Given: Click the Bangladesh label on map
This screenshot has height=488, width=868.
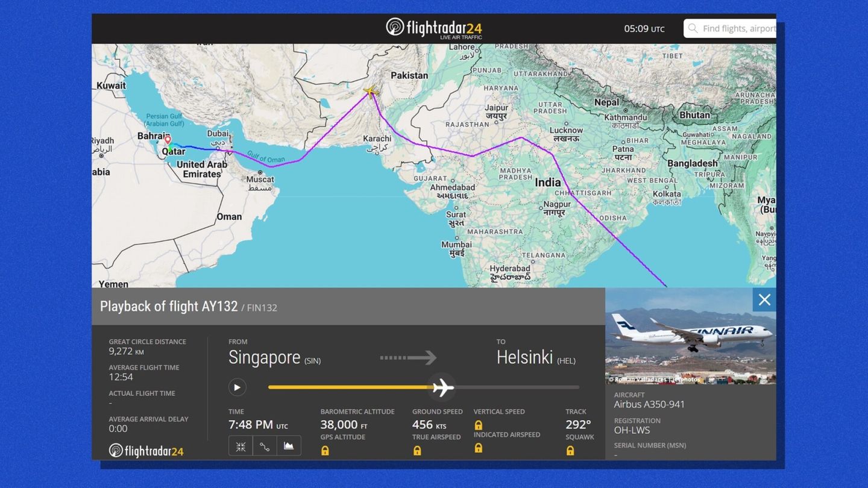Looking at the screenshot, I should [x=693, y=163].
